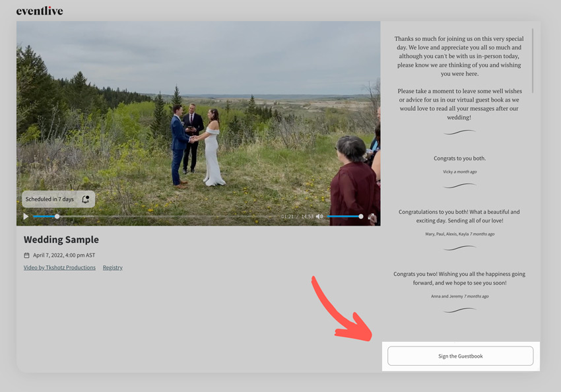
Task: Select the Wedding Sample title
Action: point(61,240)
